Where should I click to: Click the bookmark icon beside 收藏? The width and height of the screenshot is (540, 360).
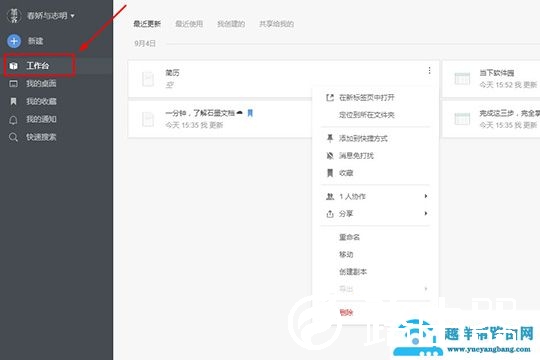point(330,173)
